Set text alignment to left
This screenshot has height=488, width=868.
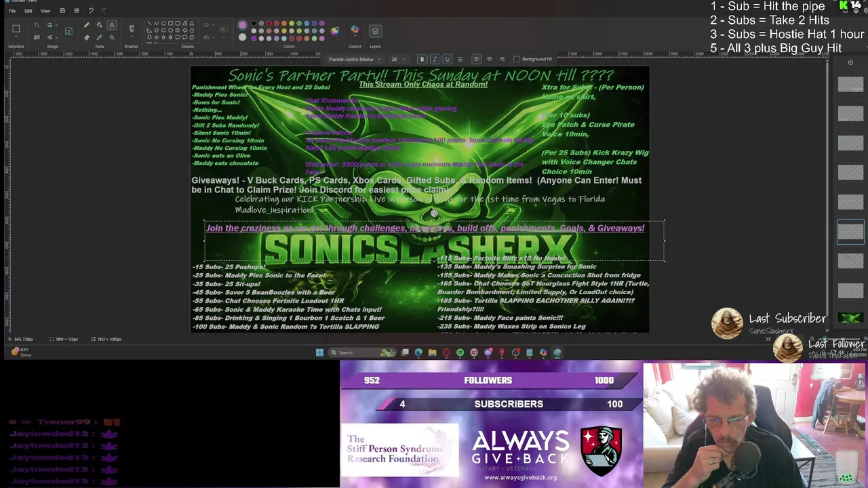tap(477, 59)
